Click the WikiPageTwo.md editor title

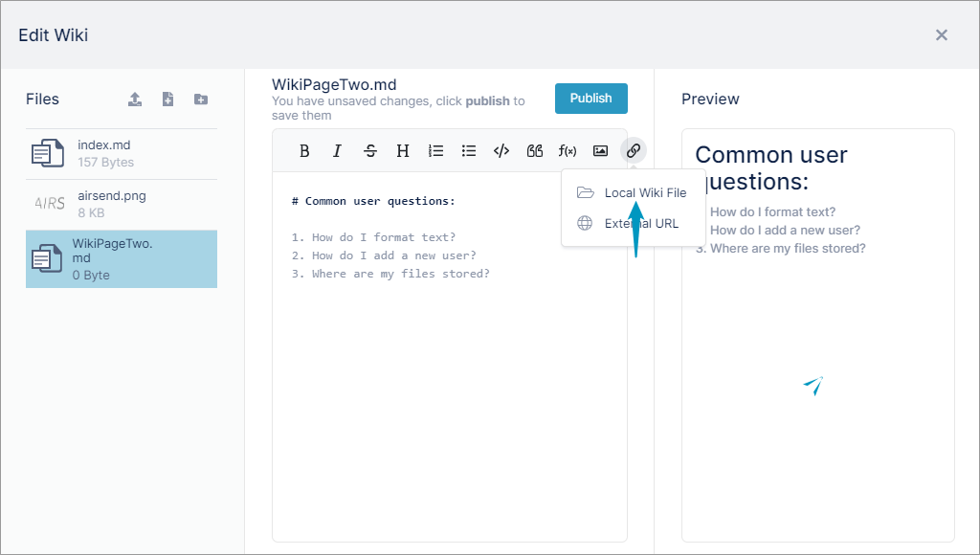334,84
